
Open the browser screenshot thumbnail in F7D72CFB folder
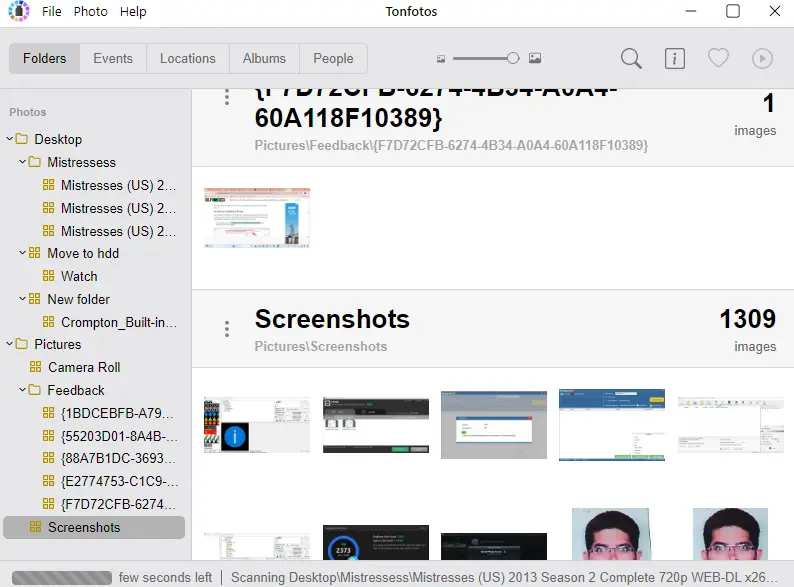point(257,218)
